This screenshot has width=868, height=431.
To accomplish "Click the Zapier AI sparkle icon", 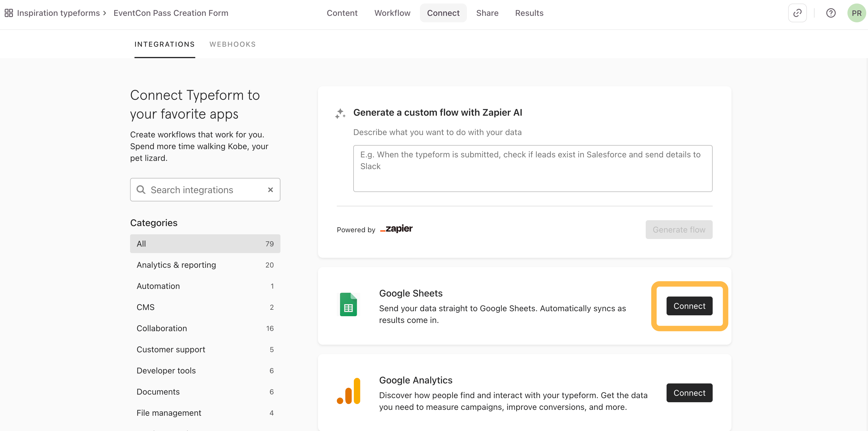I will [x=340, y=113].
